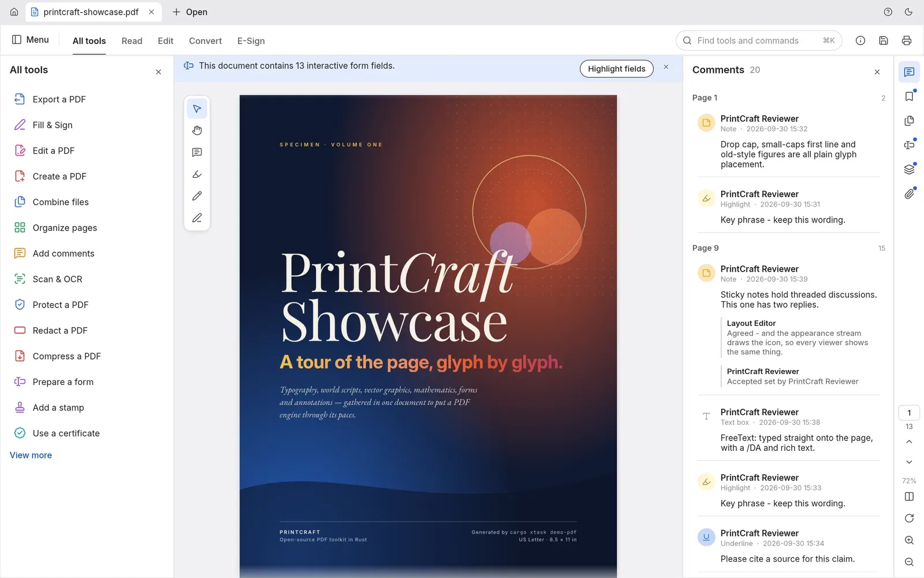Open the Scan & OCR tool

[87, 279]
